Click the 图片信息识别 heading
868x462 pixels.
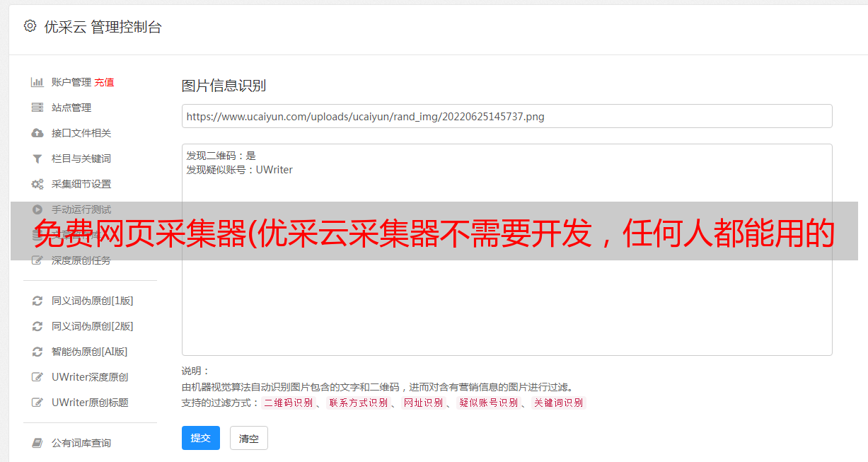(x=224, y=86)
